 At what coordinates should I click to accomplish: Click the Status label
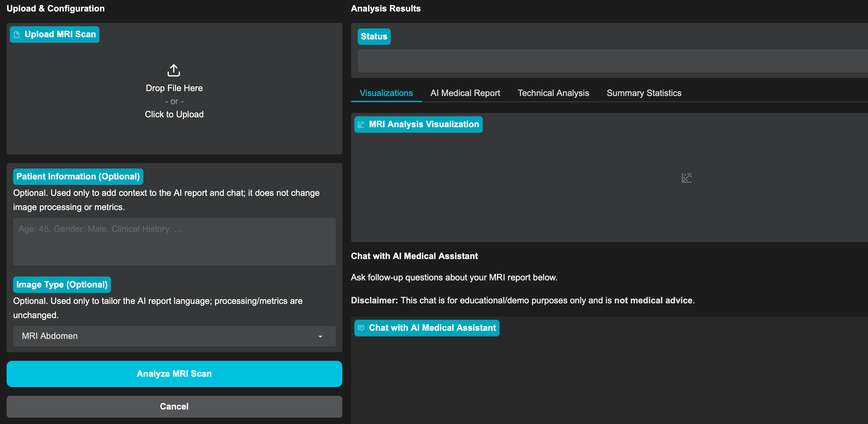point(374,36)
